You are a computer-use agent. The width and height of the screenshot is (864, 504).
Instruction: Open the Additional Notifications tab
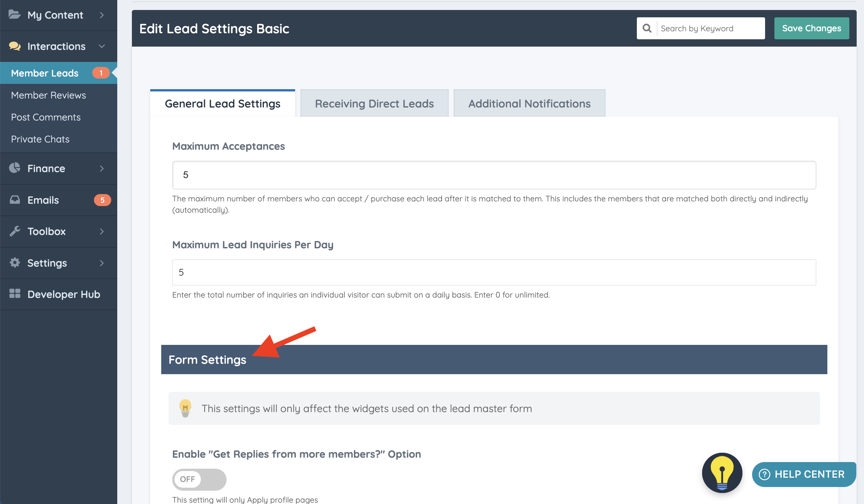pyautogui.click(x=529, y=104)
